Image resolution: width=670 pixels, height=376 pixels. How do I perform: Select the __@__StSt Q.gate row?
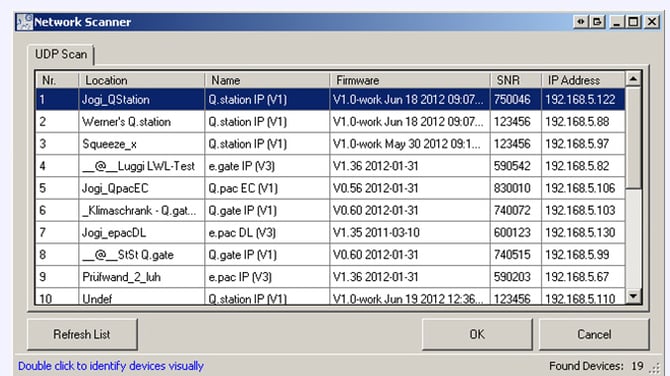pyautogui.click(x=330, y=255)
